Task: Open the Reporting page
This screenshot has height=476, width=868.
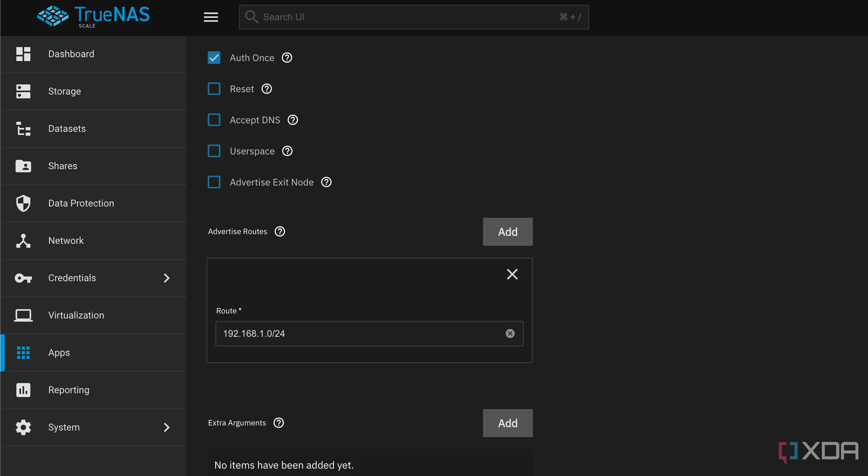Action: point(94,390)
